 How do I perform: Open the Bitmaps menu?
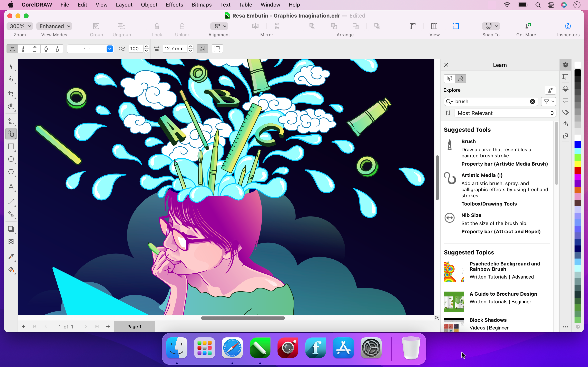click(201, 5)
